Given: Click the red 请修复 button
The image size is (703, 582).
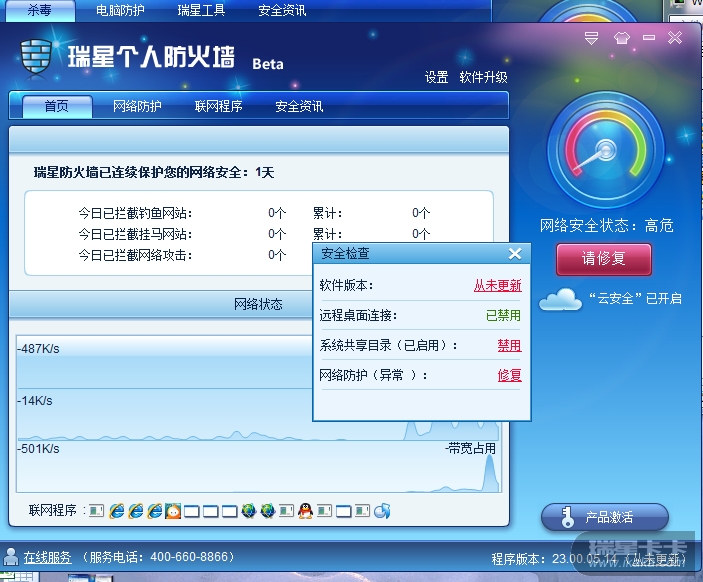Looking at the screenshot, I should [x=603, y=259].
